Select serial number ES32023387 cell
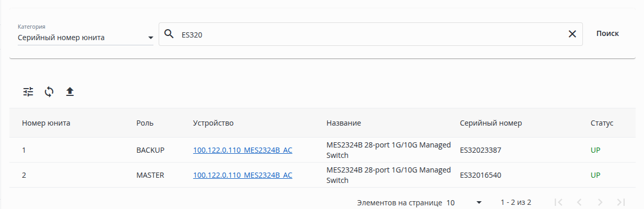644x209 pixels. point(481,150)
